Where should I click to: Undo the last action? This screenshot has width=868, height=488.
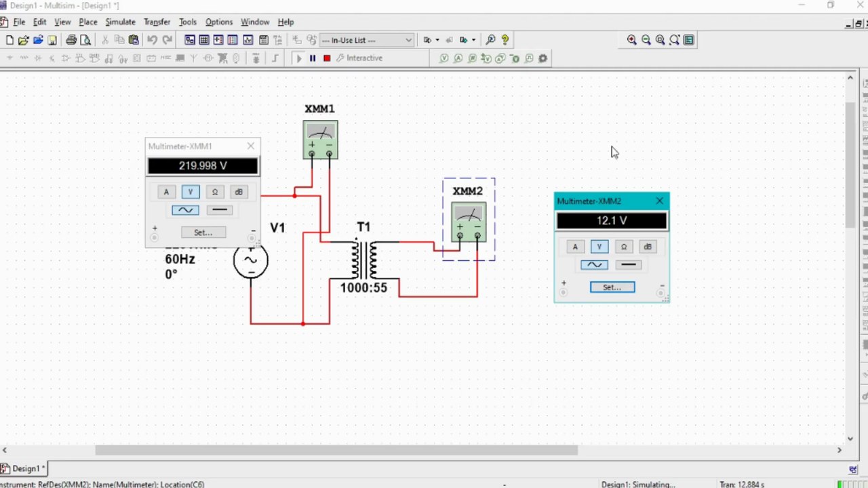pos(152,40)
